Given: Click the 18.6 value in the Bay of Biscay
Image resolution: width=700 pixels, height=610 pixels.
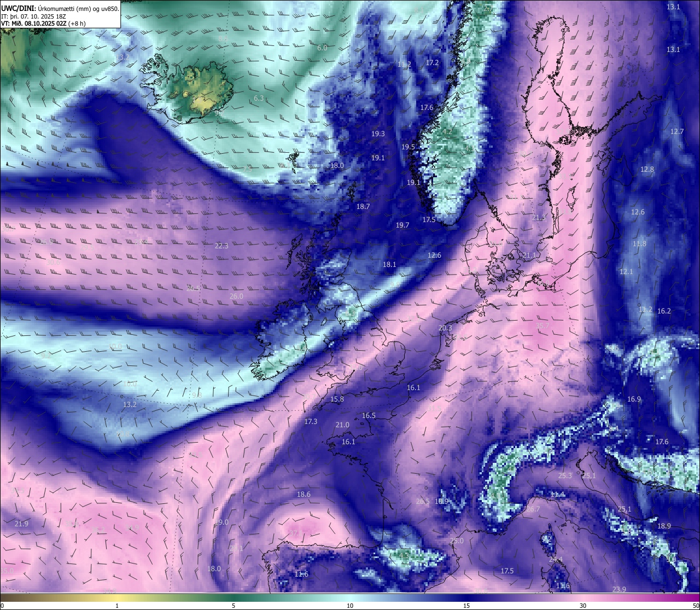Looking at the screenshot, I should pyautogui.click(x=304, y=495).
